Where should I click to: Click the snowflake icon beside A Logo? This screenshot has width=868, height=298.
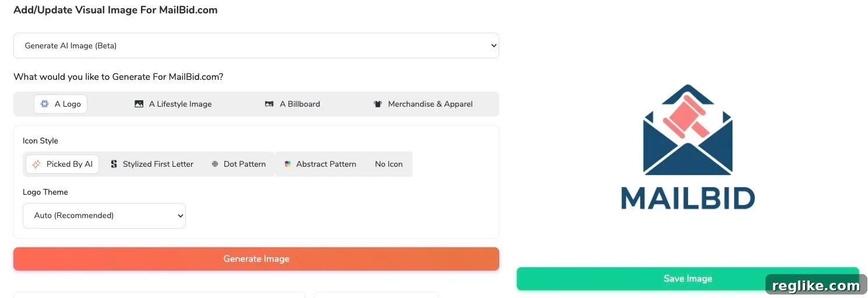pyautogui.click(x=44, y=104)
